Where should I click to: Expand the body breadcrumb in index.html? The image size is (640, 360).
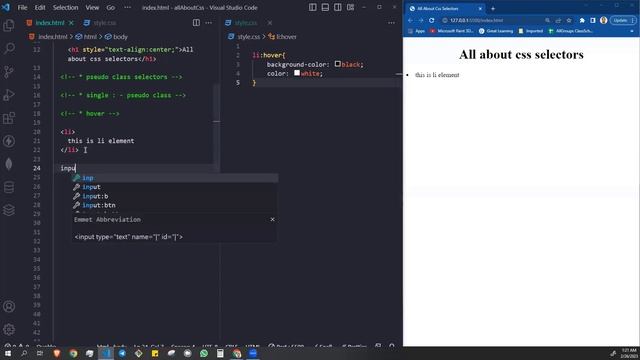point(116,37)
